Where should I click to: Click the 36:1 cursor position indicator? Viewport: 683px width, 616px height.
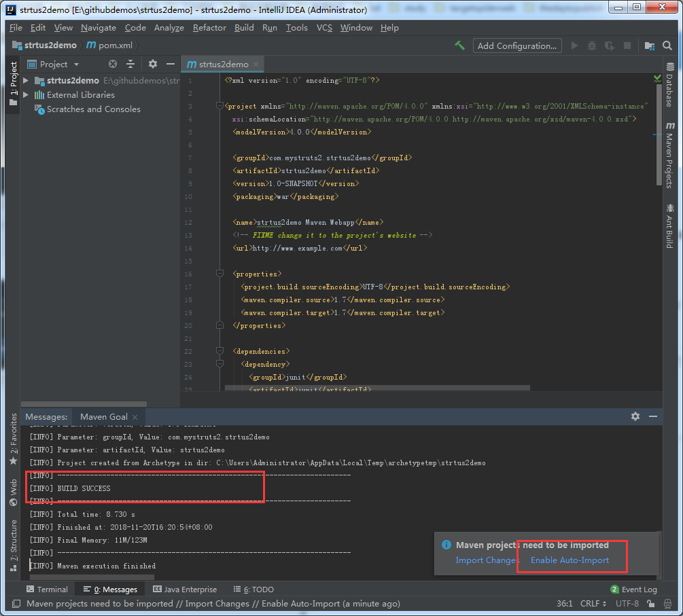point(564,603)
